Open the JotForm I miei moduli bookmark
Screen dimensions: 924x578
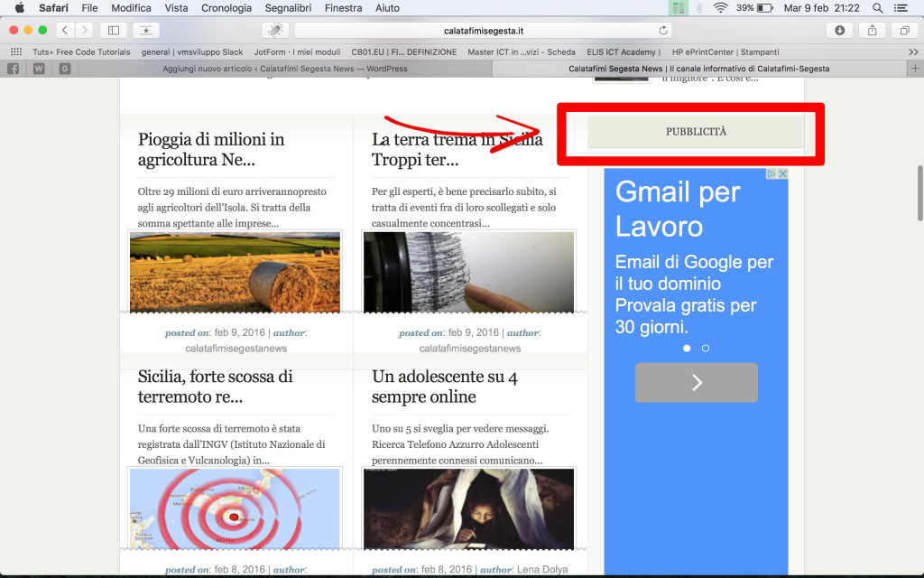[297, 51]
